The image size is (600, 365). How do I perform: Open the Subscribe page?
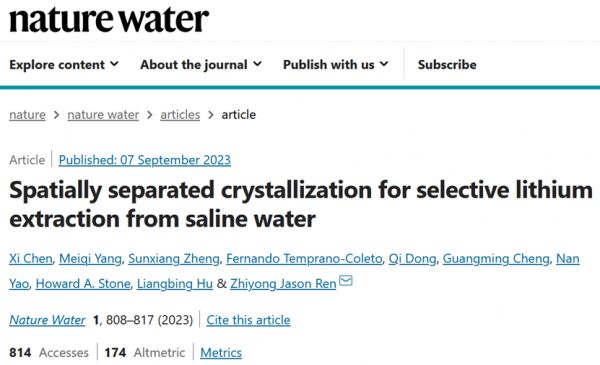coord(447,65)
